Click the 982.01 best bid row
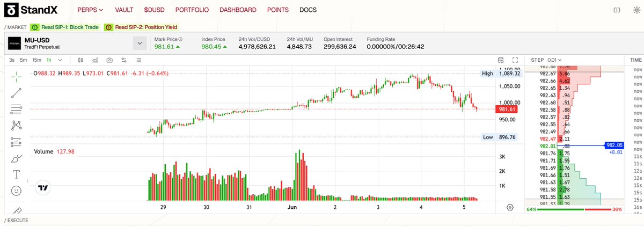Viewport: 644px width, 226px height. click(x=573, y=145)
